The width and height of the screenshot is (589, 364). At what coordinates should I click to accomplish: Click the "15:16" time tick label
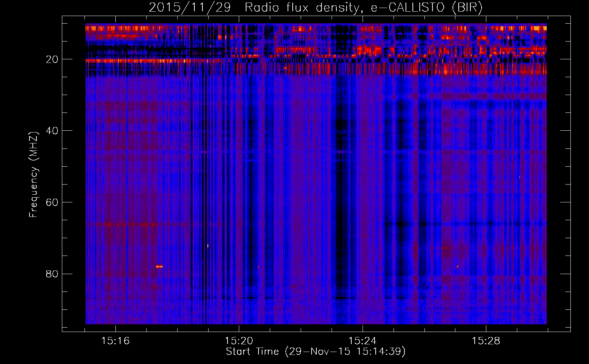pos(115,341)
